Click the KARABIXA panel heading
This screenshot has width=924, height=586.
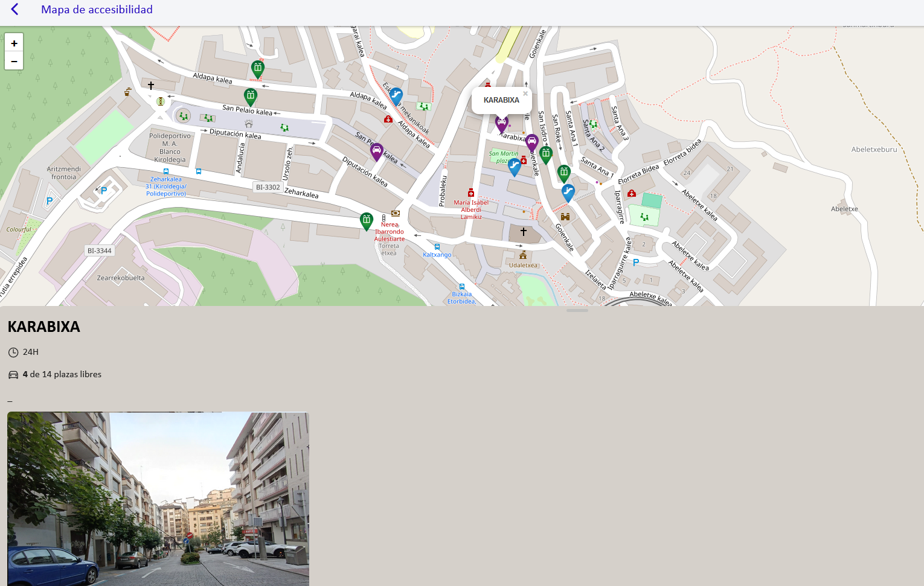tap(44, 326)
